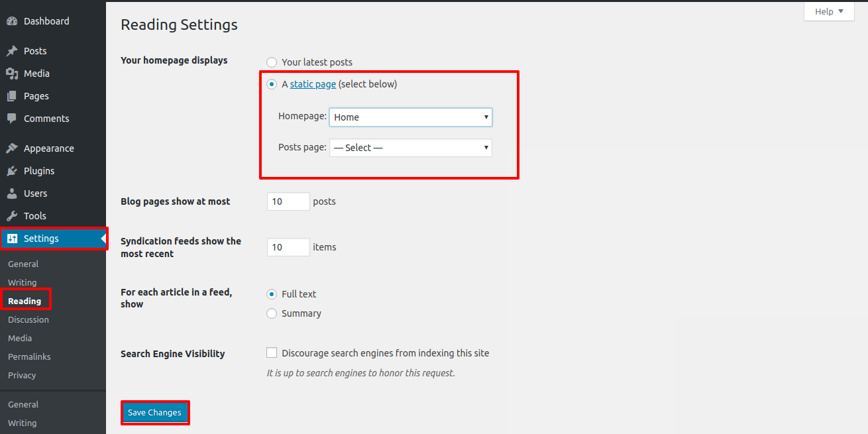This screenshot has height=434, width=868.
Task: Click the Comments speech bubble icon
Action: (12, 119)
